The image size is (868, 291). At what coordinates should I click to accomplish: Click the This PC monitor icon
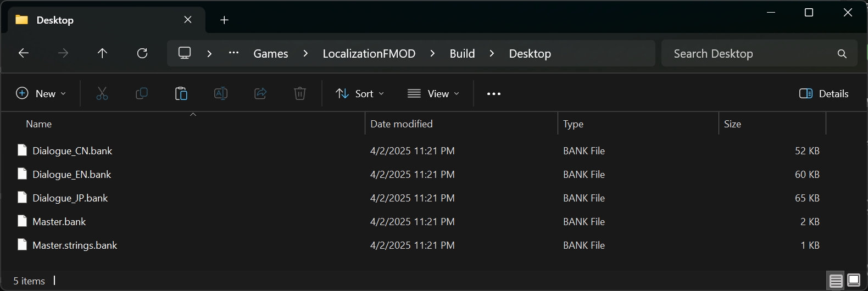185,53
